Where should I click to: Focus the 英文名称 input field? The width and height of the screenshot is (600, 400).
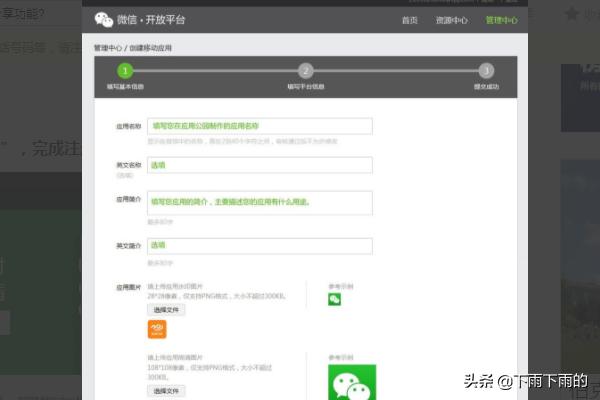260,165
